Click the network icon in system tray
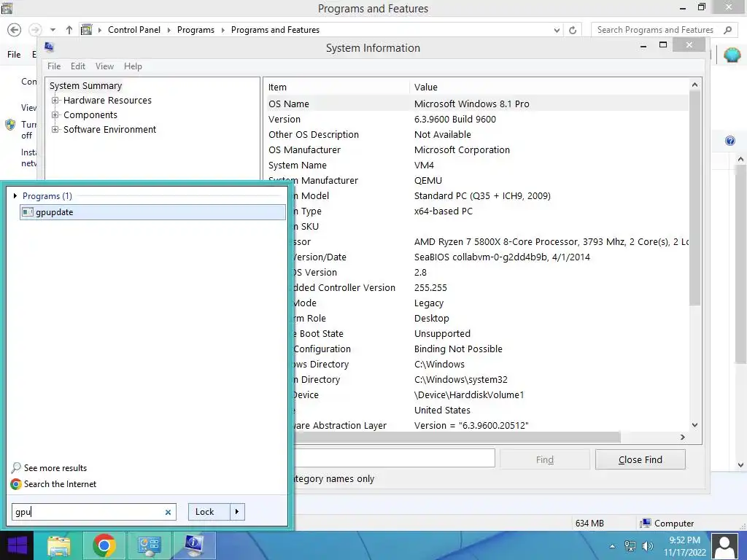 [630, 545]
